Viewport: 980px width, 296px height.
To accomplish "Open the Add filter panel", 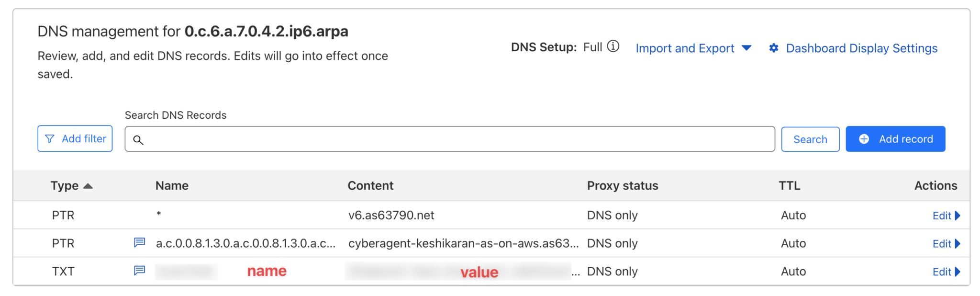I will point(75,138).
